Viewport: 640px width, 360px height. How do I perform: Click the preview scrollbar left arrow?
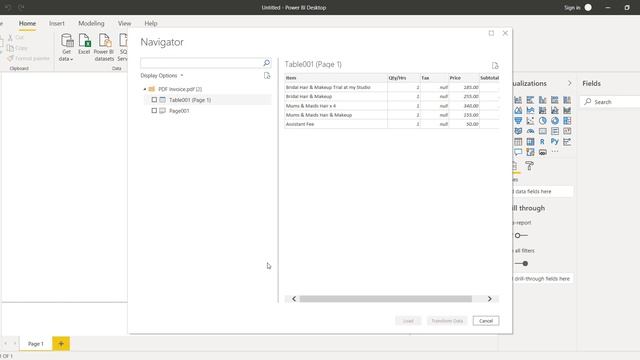tap(294, 299)
